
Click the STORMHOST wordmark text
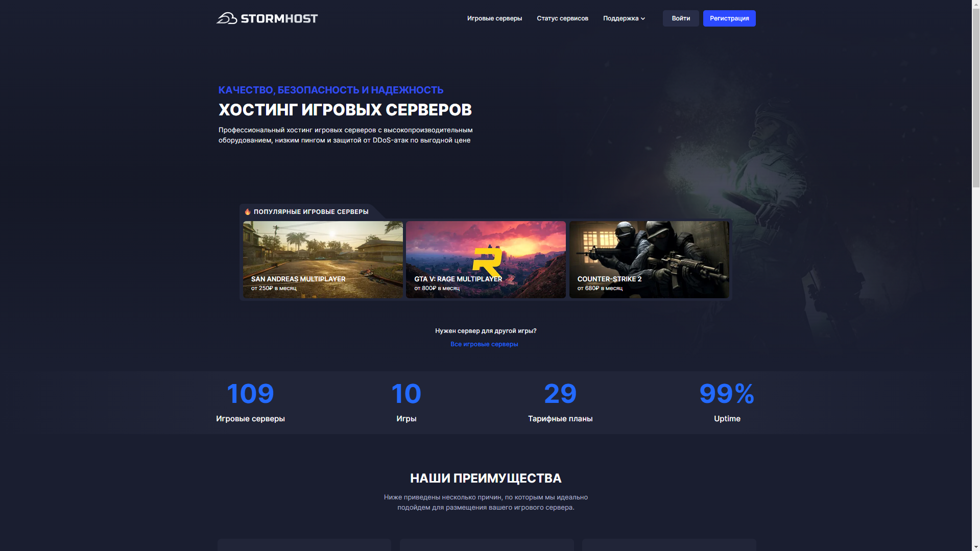(x=279, y=19)
